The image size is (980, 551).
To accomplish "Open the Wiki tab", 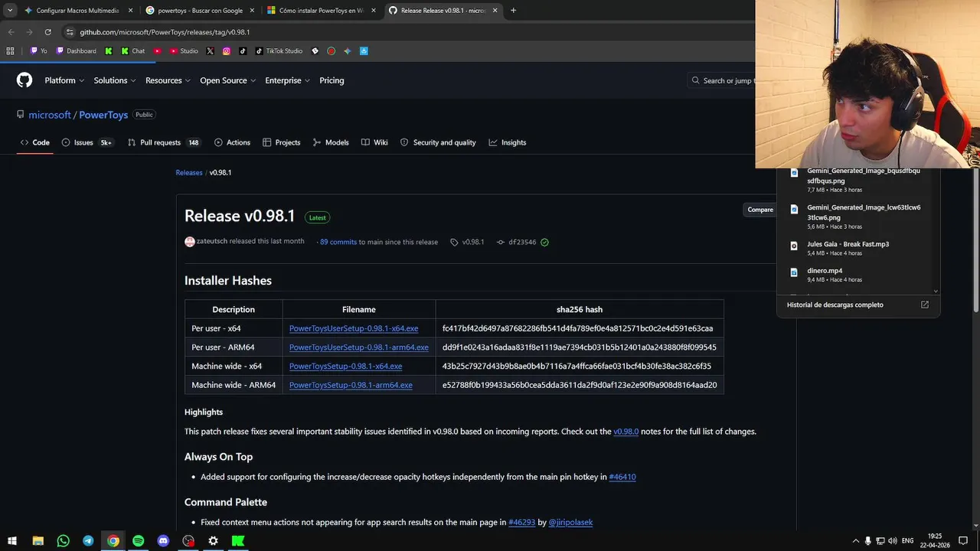I will [x=374, y=142].
